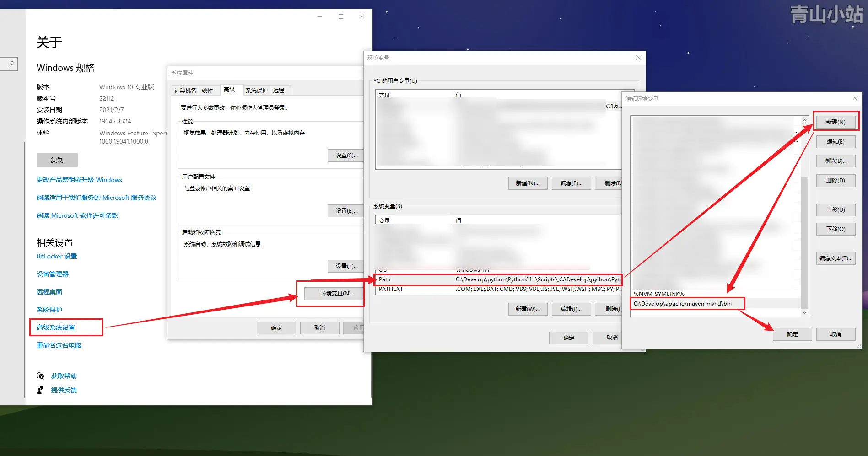Click path list scrollbar down arrow
This screenshot has width=868, height=456.
tap(804, 313)
